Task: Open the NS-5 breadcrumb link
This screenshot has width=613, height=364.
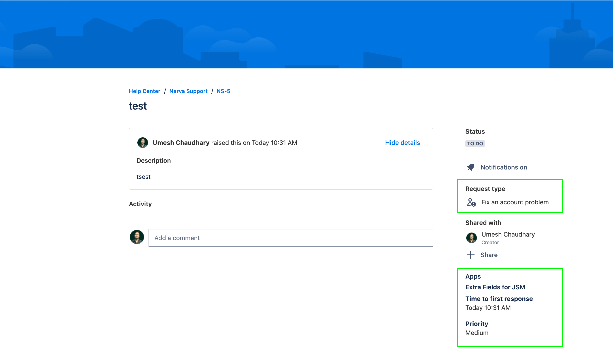Action: 223,91
